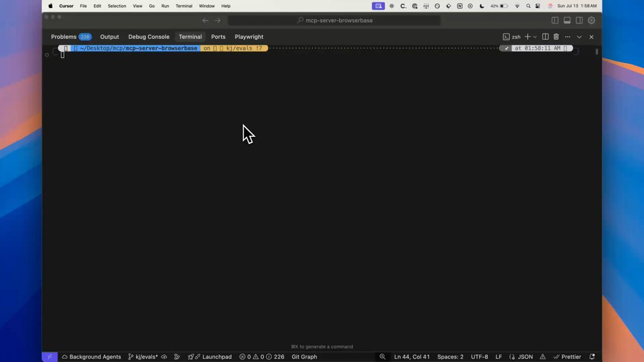This screenshot has height=362, width=644.
Task: Click Prettier formatter status
Action: pos(567,357)
